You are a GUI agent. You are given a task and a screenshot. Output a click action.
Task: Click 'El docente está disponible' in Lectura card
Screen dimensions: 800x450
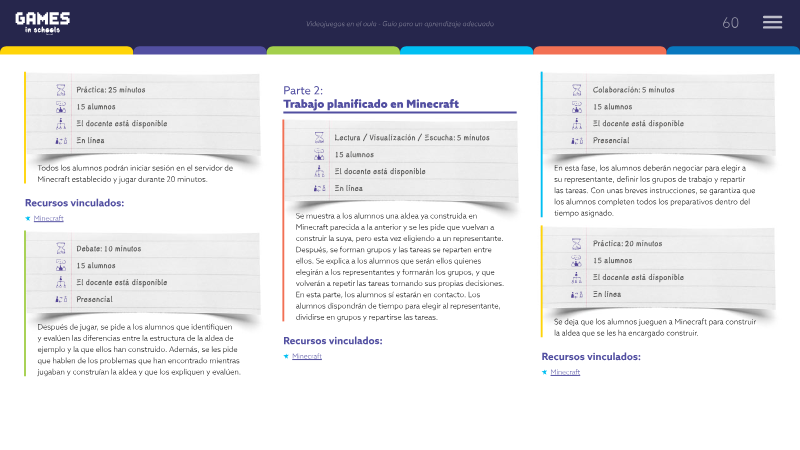(x=380, y=171)
